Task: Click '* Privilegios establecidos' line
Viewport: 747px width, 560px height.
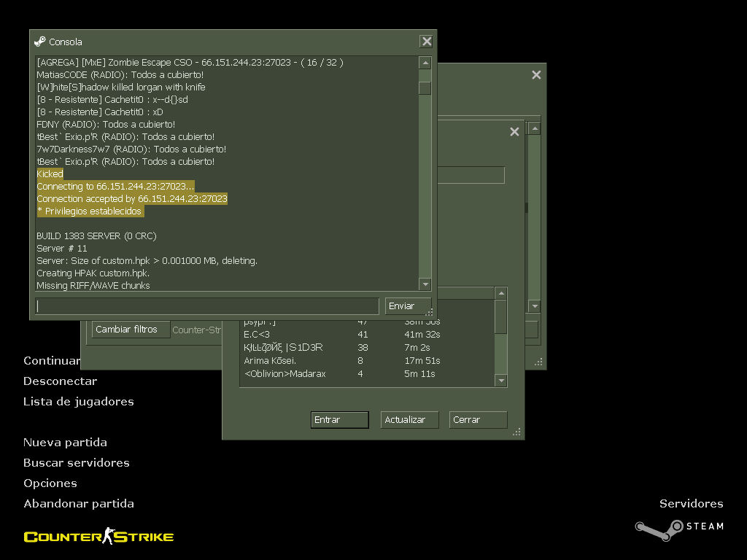Action: click(90, 211)
